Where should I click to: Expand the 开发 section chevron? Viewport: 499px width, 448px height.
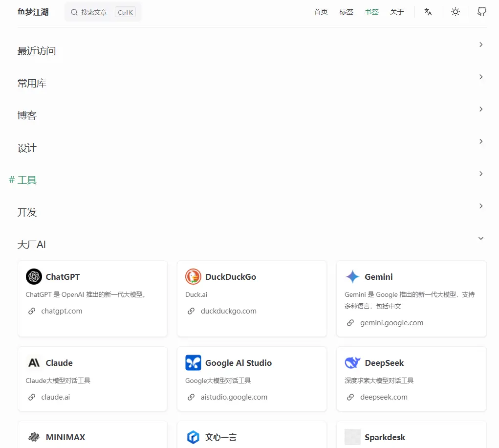[x=481, y=206]
